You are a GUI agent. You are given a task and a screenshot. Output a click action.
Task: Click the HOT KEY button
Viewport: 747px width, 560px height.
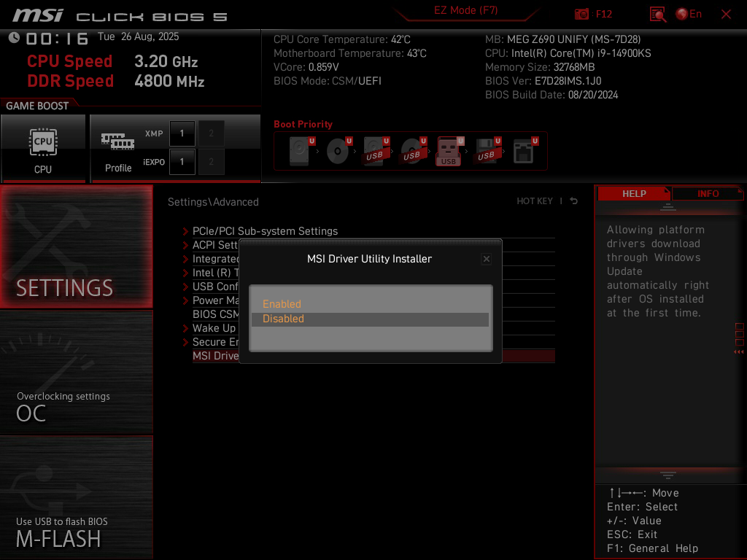[535, 201]
